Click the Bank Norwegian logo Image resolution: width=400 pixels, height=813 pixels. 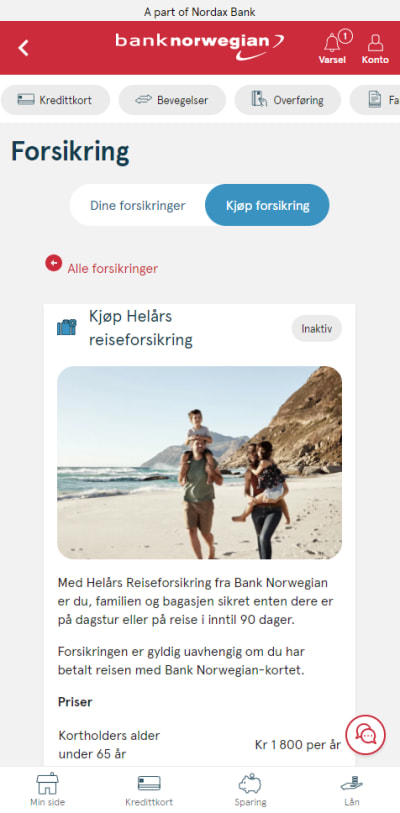200,46
